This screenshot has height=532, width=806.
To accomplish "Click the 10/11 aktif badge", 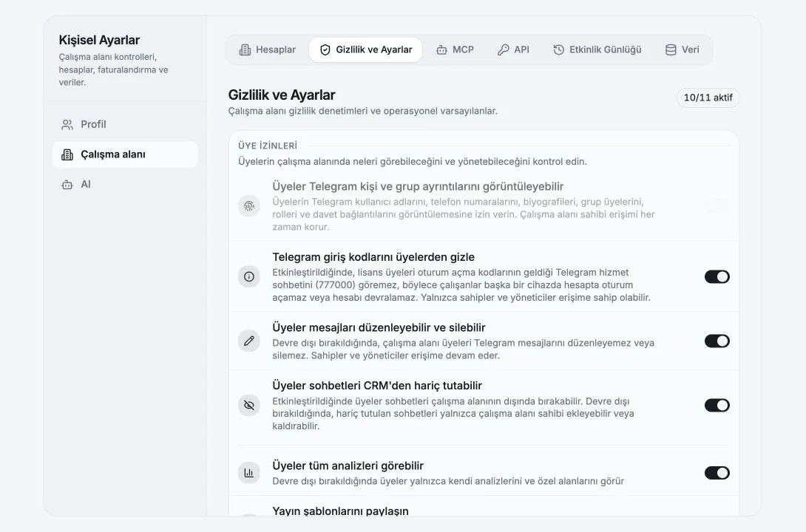I will pos(708,98).
